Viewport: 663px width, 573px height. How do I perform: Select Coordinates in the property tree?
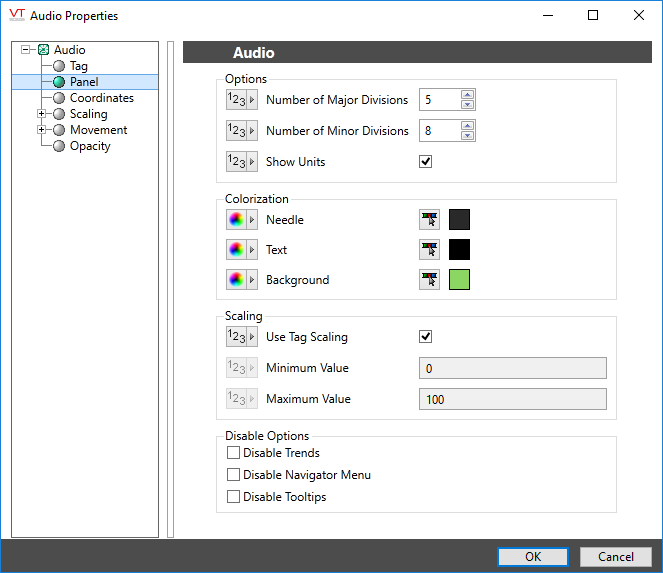[101, 98]
